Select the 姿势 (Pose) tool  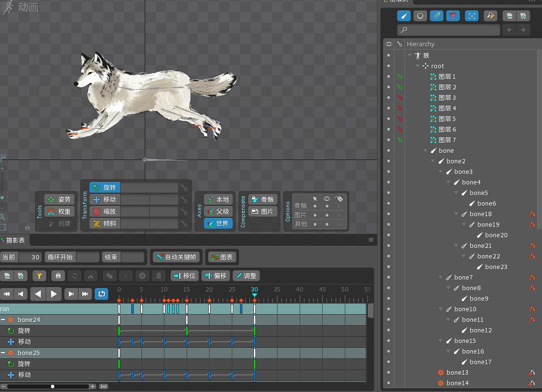(60, 199)
